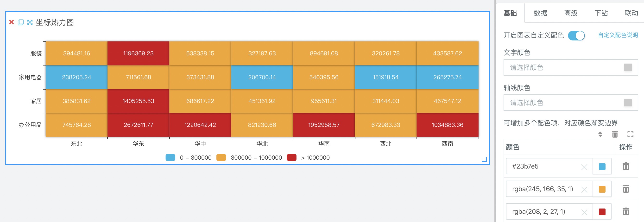
Task: Clear the rgba(208, 2, 27, 1) value
Action: (584, 213)
